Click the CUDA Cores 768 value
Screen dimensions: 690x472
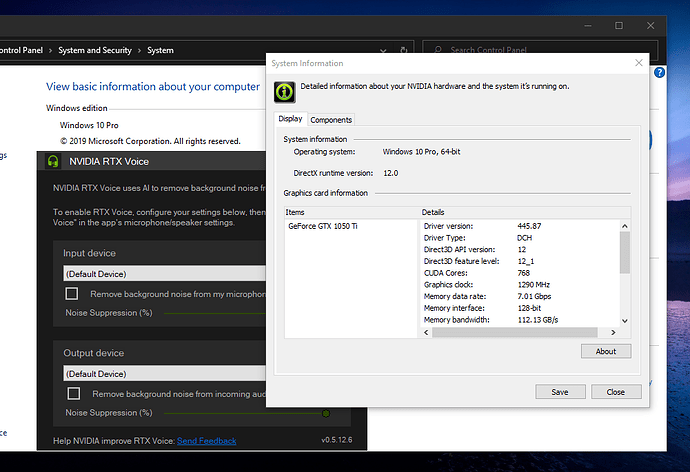(524, 273)
